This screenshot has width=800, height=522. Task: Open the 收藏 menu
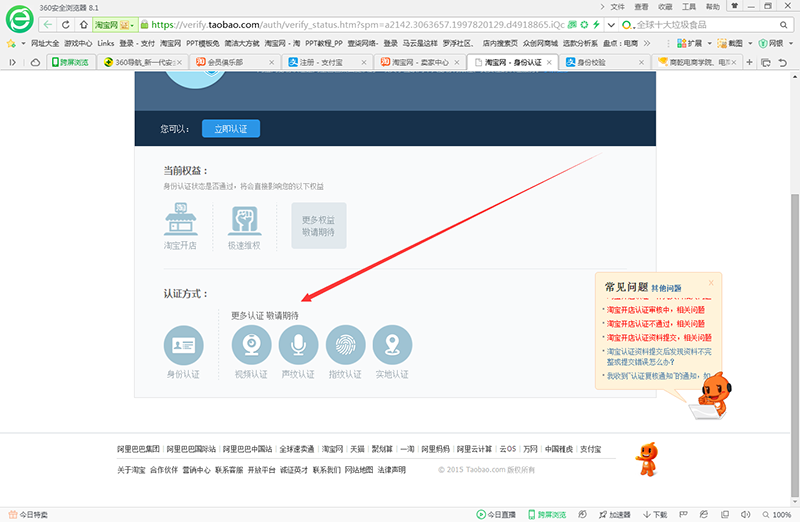(x=665, y=7)
